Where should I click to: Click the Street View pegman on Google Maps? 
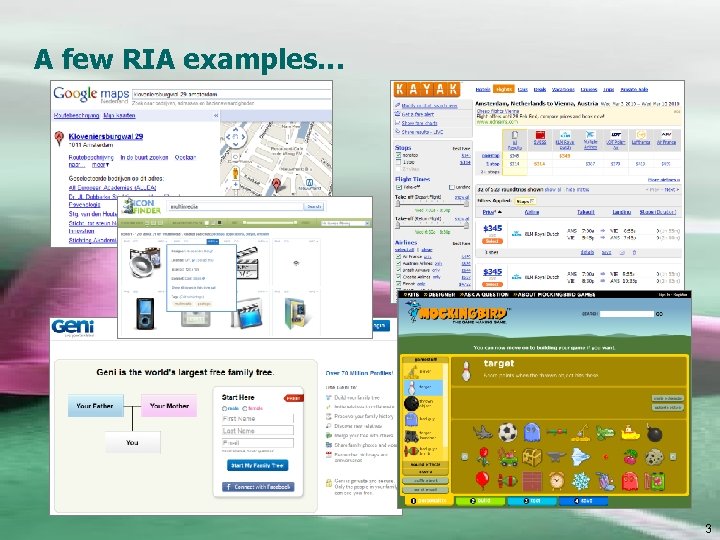point(236,173)
